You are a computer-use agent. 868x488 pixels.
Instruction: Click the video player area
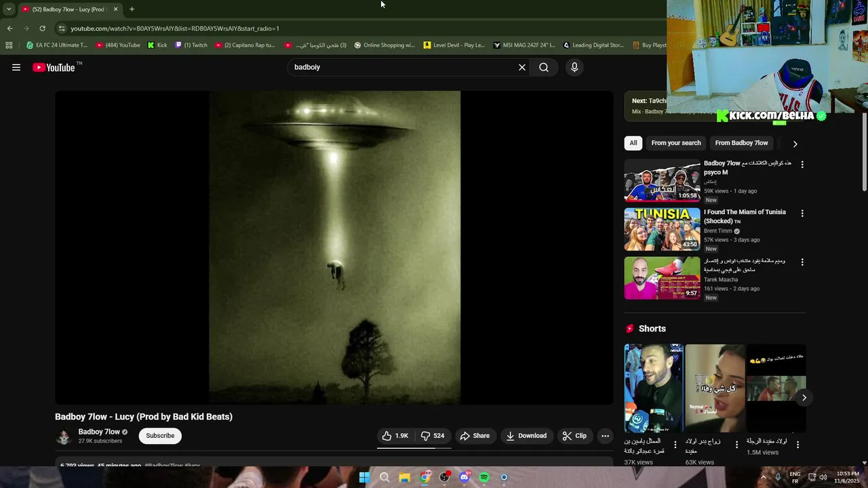coord(334,247)
